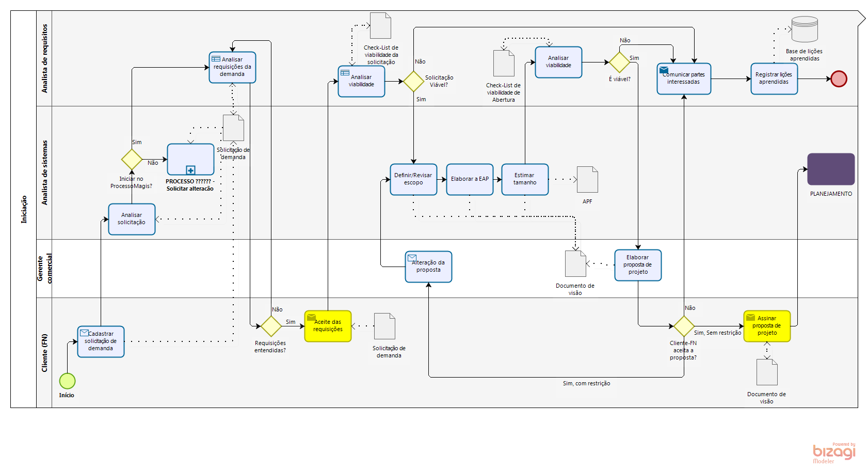Click the green Início start event
868x469 pixels.
point(67,381)
